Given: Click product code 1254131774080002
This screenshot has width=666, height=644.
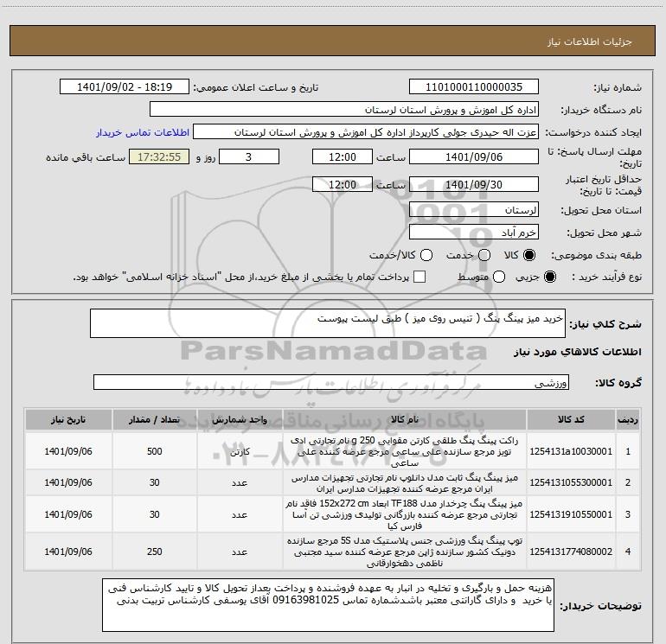Looking at the screenshot, I should point(571,552).
